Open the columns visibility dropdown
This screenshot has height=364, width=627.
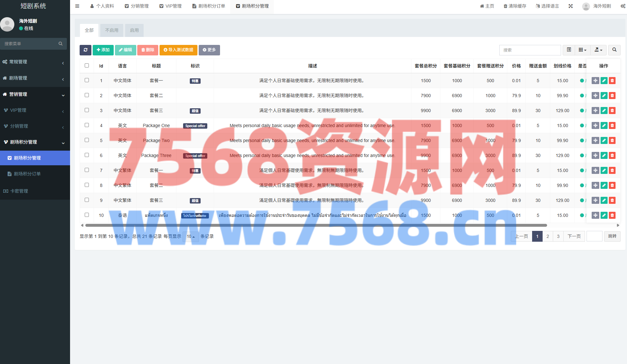tap(582, 50)
